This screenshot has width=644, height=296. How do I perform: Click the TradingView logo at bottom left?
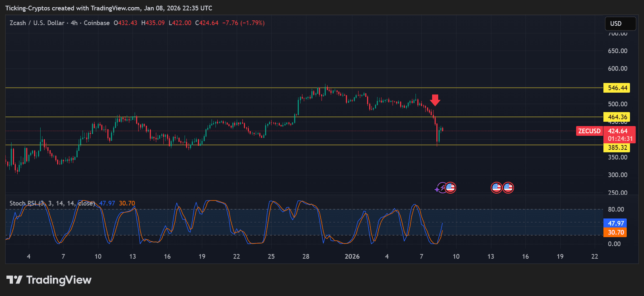tap(49, 280)
